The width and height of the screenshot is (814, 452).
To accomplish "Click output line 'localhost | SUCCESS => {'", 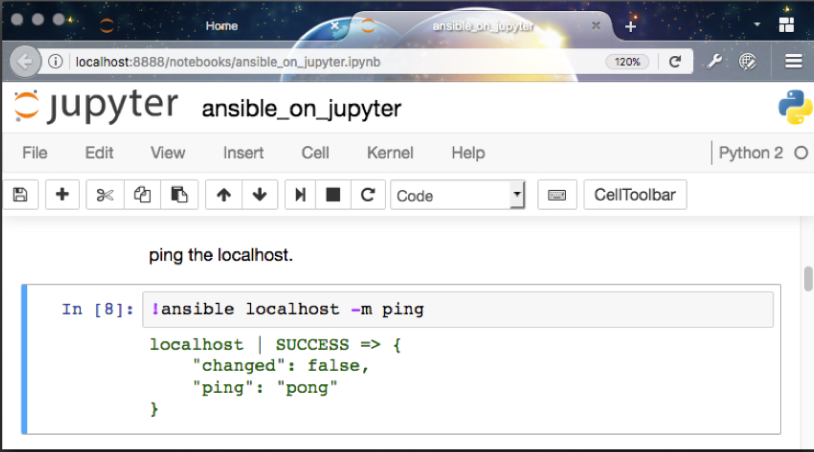I will point(275,345).
